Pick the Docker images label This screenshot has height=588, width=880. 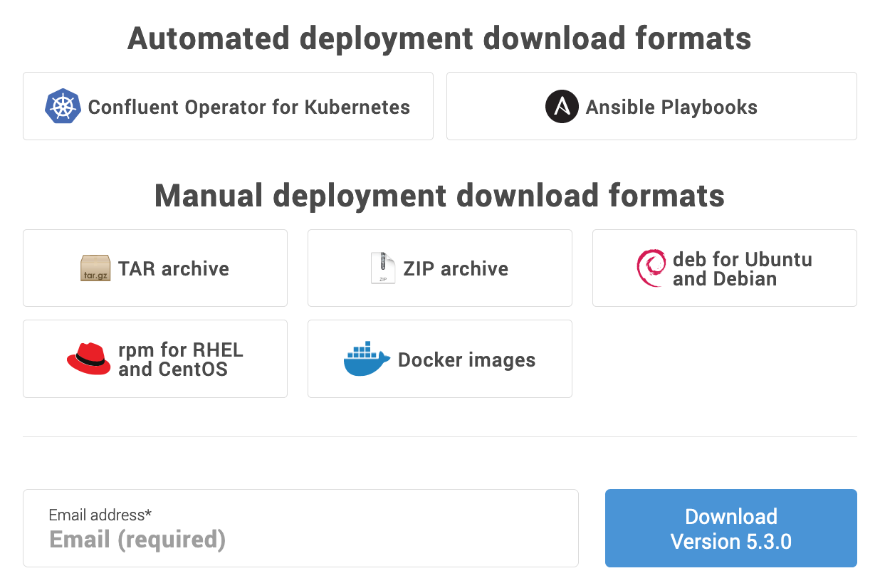[466, 359]
